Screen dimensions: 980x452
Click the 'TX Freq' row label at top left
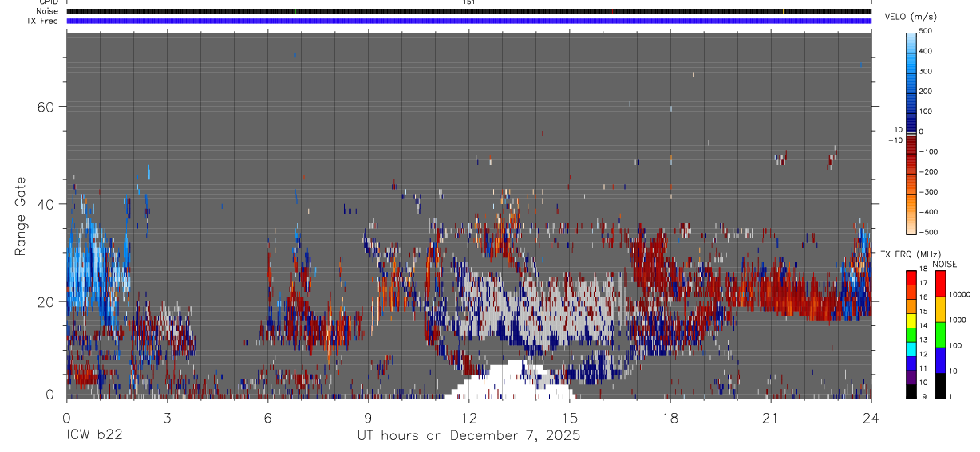(43, 21)
